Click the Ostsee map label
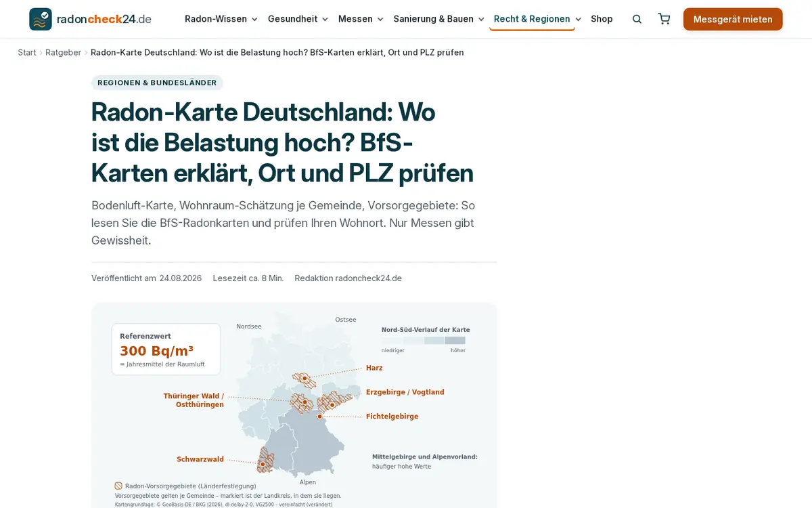 [346, 320]
